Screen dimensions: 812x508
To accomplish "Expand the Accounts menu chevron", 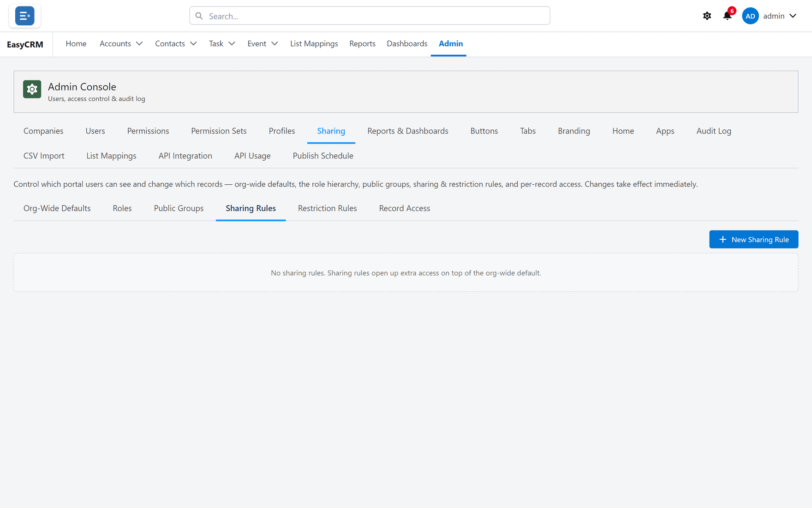I will pyautogui.click(x=139, y=43).
